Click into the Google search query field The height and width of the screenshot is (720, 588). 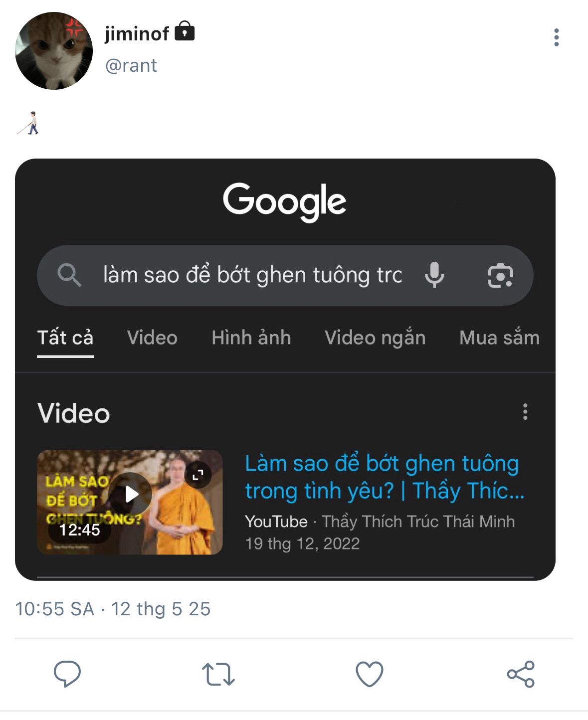pyautogui.click(x=252, y=275)
